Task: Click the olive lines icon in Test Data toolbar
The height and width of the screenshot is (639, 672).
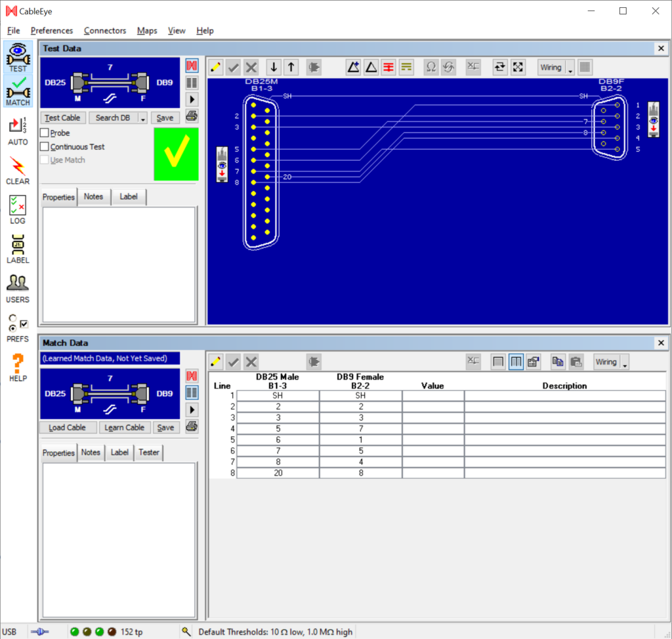Action: [x=406, y=67]
